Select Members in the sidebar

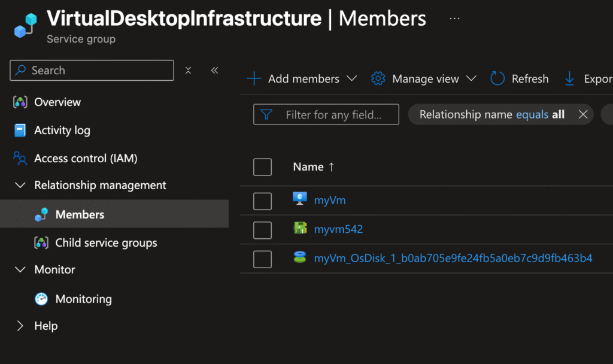80,214
